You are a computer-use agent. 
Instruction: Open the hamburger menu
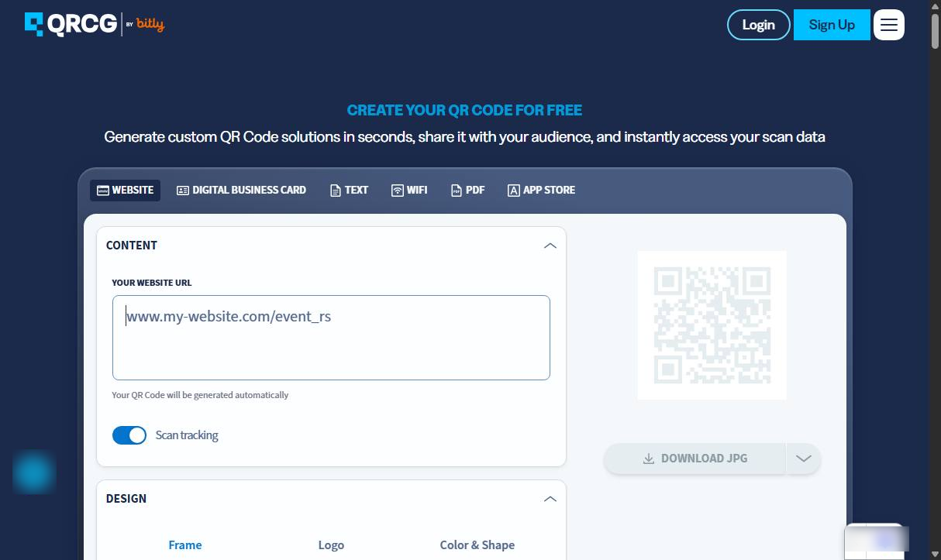click(x=889, y=25)
